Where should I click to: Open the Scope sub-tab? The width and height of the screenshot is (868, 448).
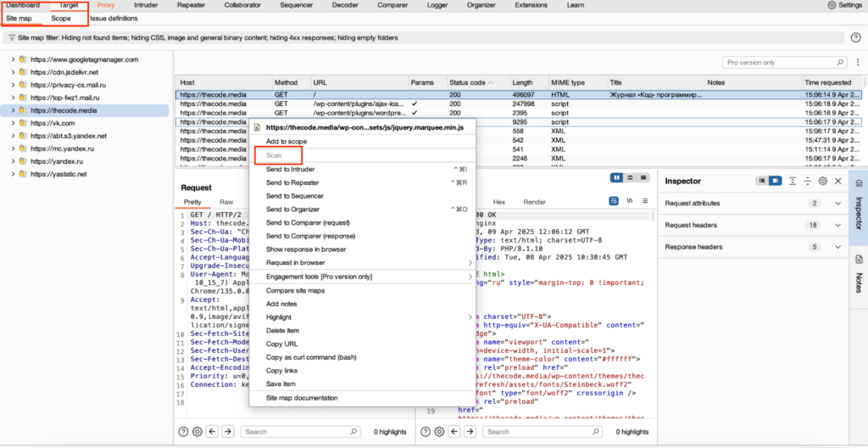pyautogui.click(x=61, y=19)
